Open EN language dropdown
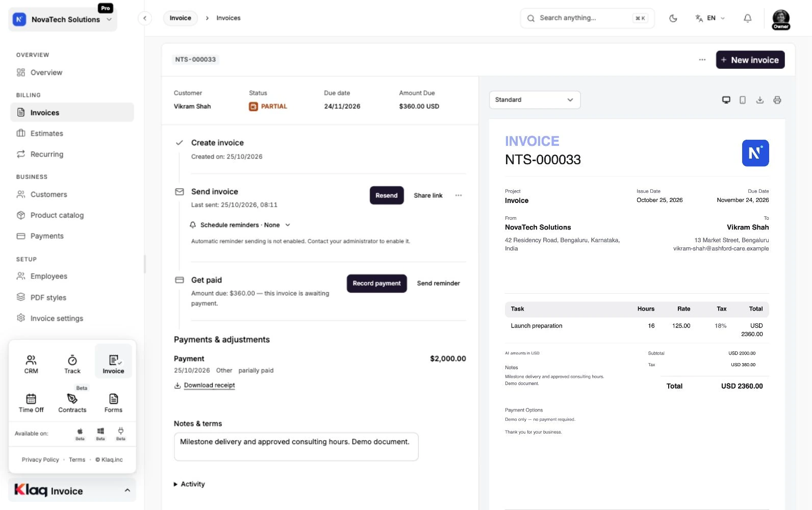Viewport: 812px width, 510px height. (710, 18)
